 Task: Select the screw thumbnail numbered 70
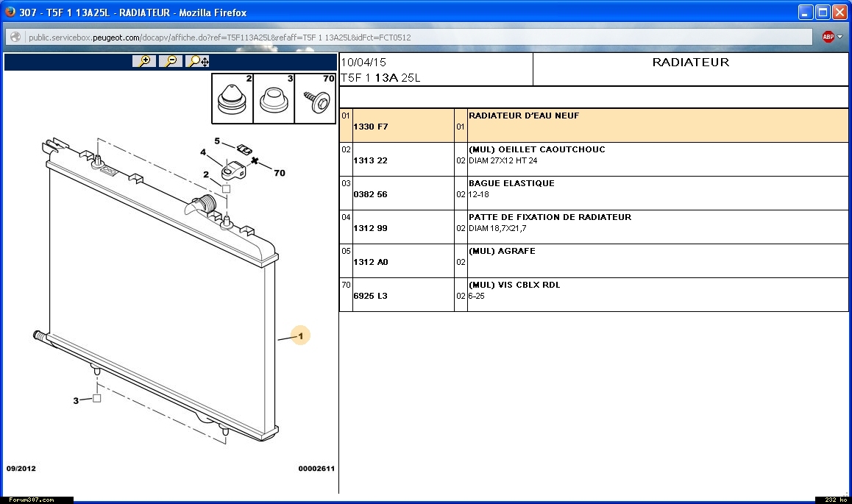point(316,100)
